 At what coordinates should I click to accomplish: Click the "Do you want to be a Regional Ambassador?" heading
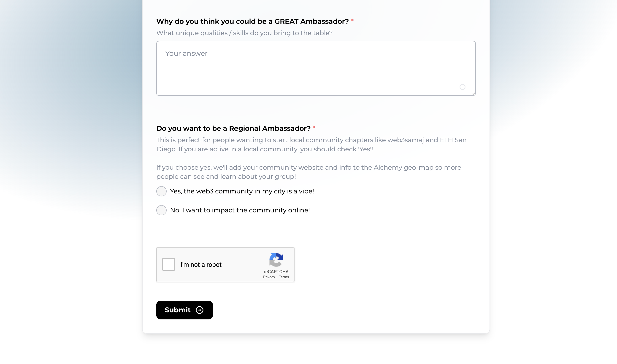233,128
